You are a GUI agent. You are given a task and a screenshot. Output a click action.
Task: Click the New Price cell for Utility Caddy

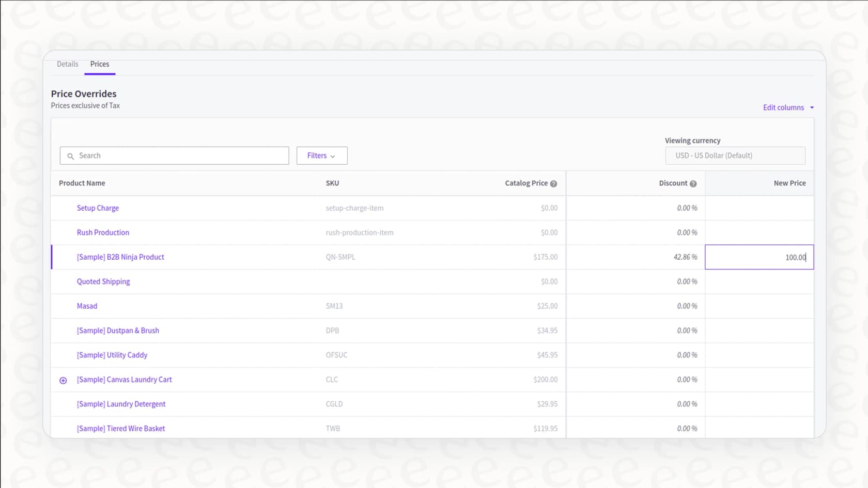click(x=759, y=355)
